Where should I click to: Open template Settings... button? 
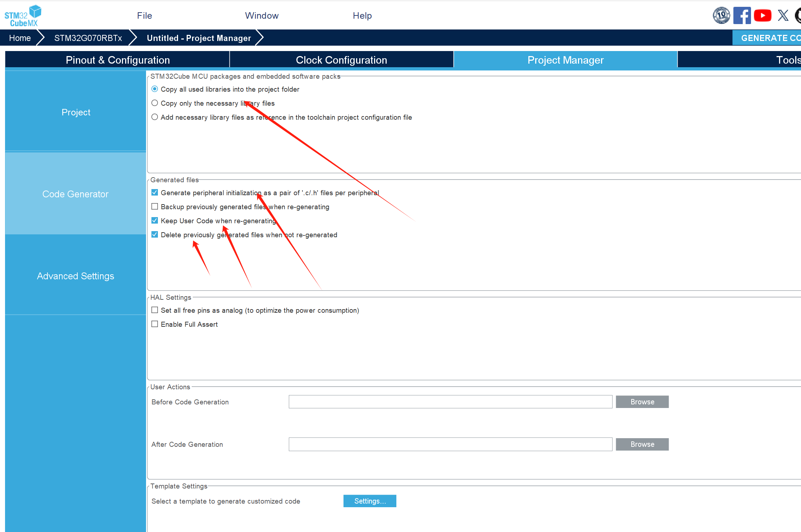370,501
